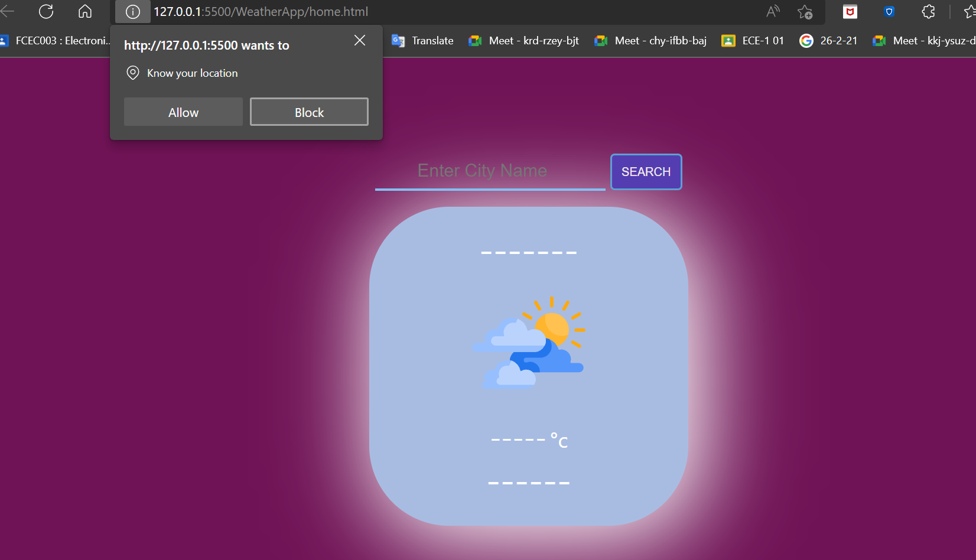This screenshot has width=976, height=560.
Task: Open site information for 127.0.0.1
Action: (132, 11)
